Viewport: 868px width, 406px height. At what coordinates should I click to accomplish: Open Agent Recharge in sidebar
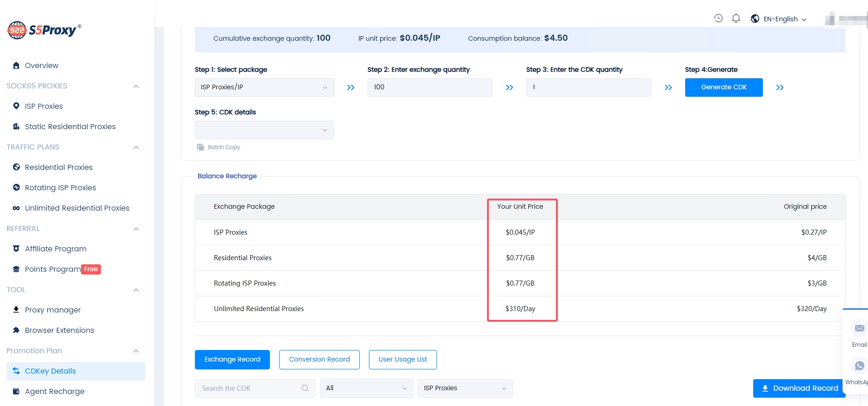click(55, 392)
